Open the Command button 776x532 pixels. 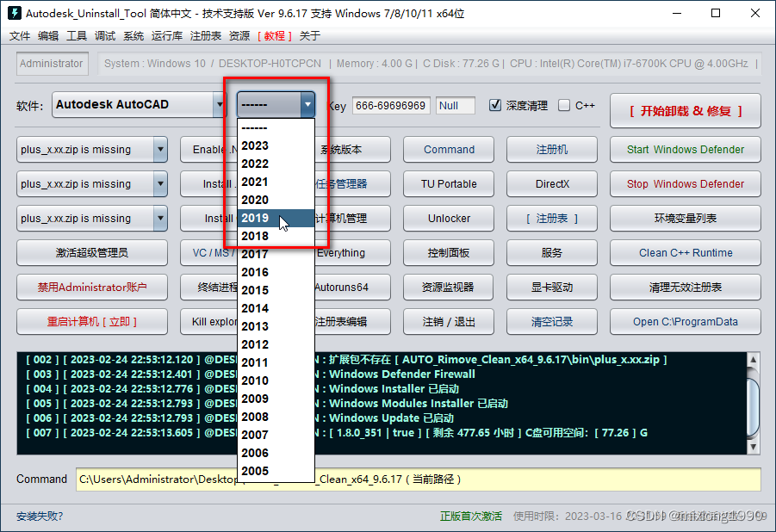coord(449,150)
